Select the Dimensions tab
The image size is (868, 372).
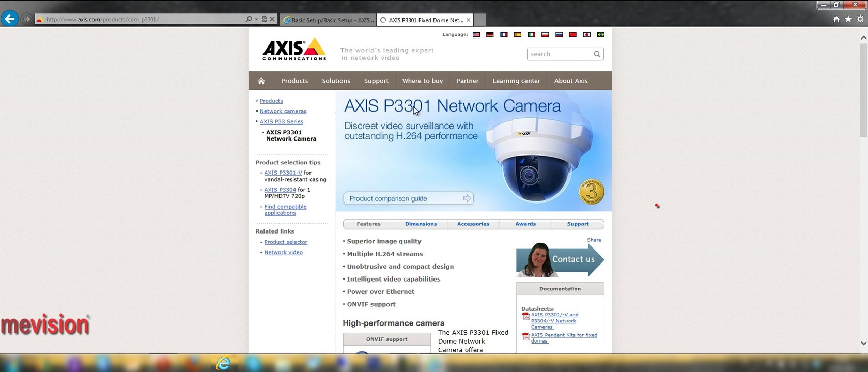point(421,224)
